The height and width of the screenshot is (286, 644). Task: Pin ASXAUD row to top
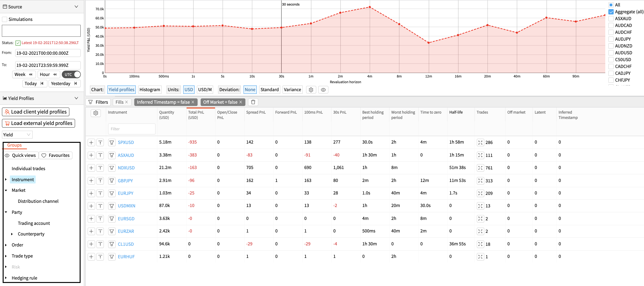click(100, 155)
